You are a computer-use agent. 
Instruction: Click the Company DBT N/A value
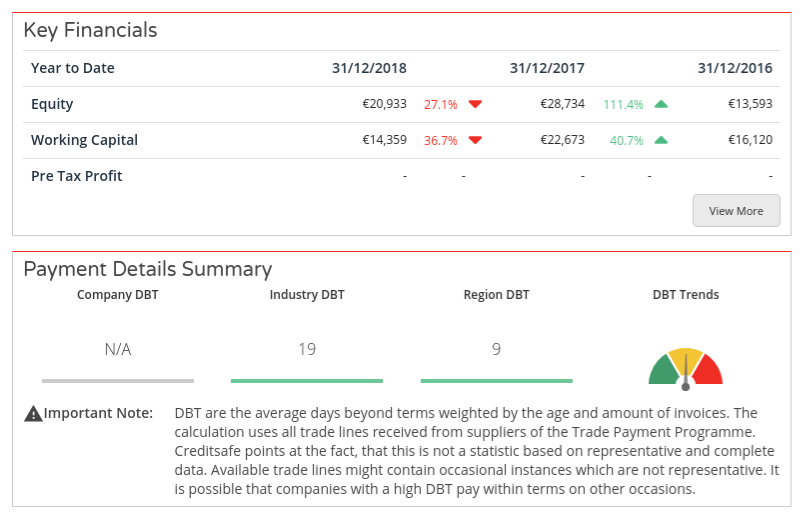coord(118,349)
